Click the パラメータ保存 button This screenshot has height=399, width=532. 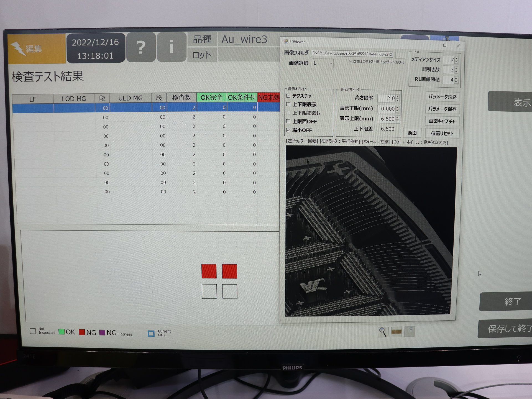[442, 109]
